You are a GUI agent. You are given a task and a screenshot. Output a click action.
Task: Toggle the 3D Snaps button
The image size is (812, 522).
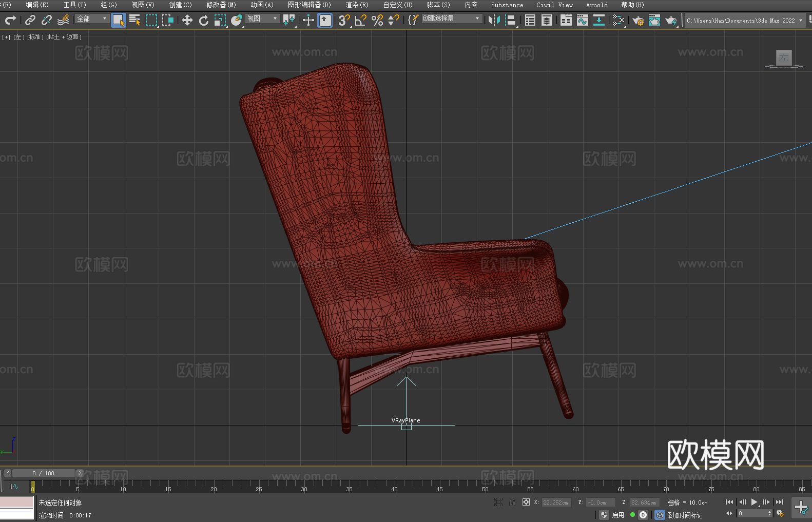pos(344,20)
